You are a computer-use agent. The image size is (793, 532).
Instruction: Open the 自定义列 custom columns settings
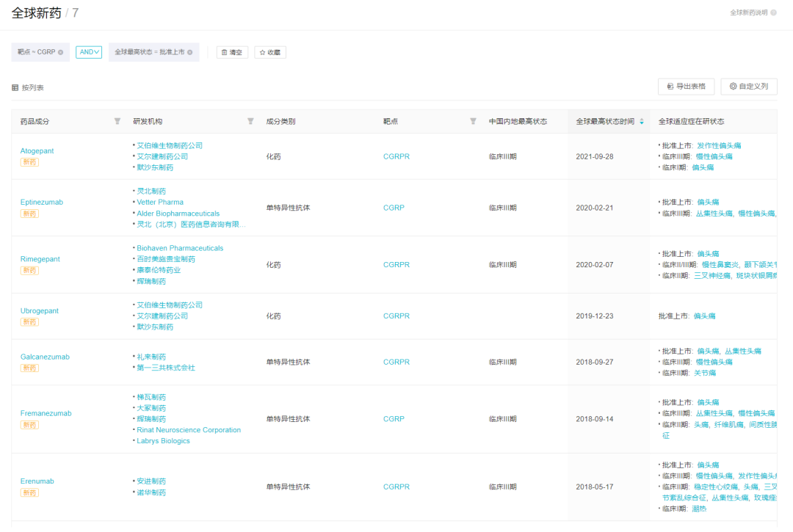point(749,87)
